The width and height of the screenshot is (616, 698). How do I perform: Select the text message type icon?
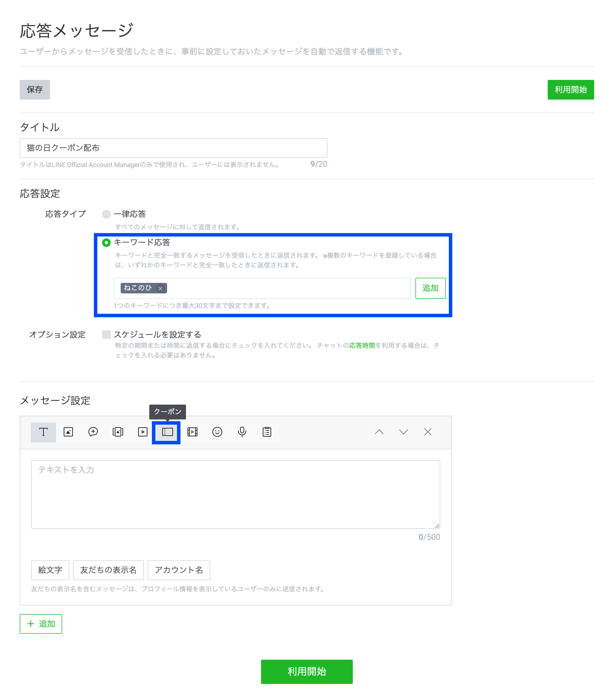coord(43,432)
